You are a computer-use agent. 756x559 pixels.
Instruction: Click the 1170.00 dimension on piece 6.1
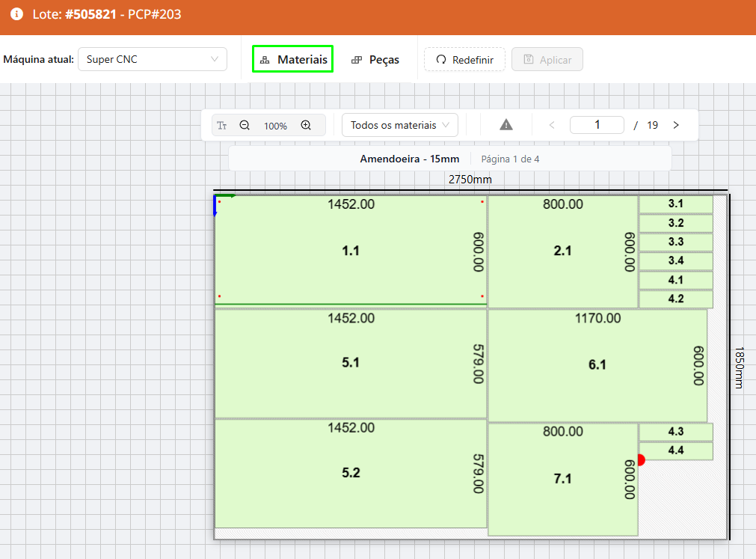[x=597, y=318]
